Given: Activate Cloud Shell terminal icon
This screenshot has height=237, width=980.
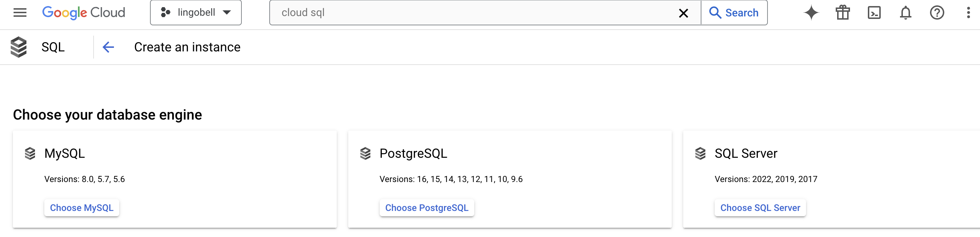Looking at the screenshot, I should pos(874,12).
